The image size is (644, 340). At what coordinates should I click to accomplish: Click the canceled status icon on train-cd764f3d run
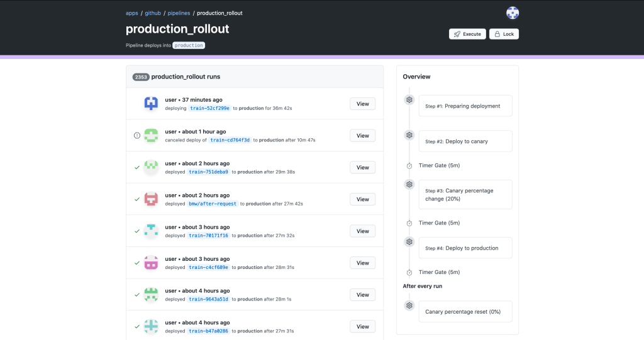(x=137, y=135)
